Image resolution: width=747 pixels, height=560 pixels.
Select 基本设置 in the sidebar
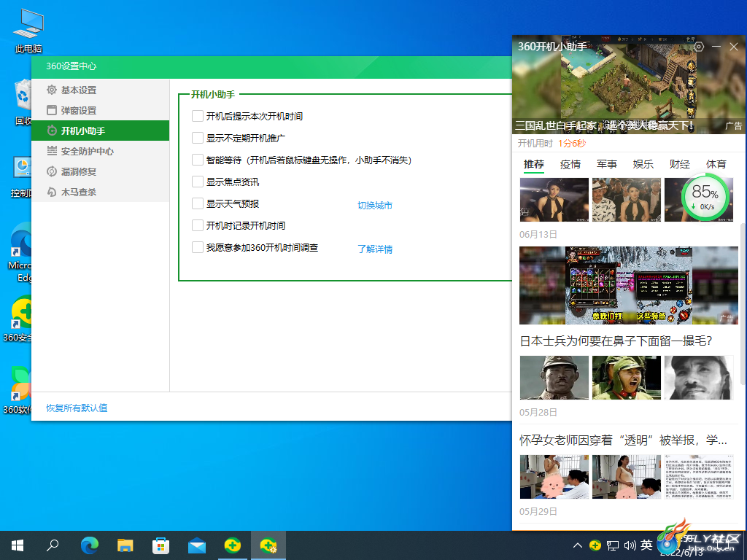100,90
